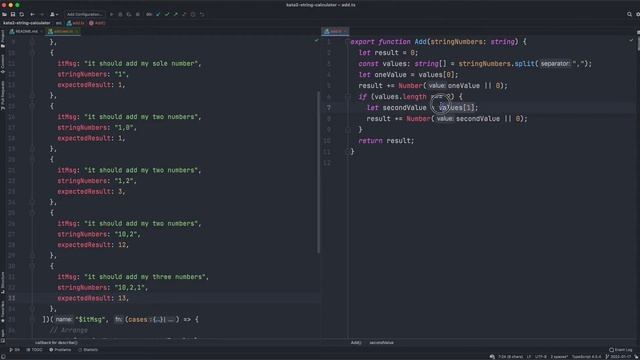Screen dimensions: 640x360
Task: Open the npm tool window sidebar button
Action: pyautogui.click(x=2, y=336)
